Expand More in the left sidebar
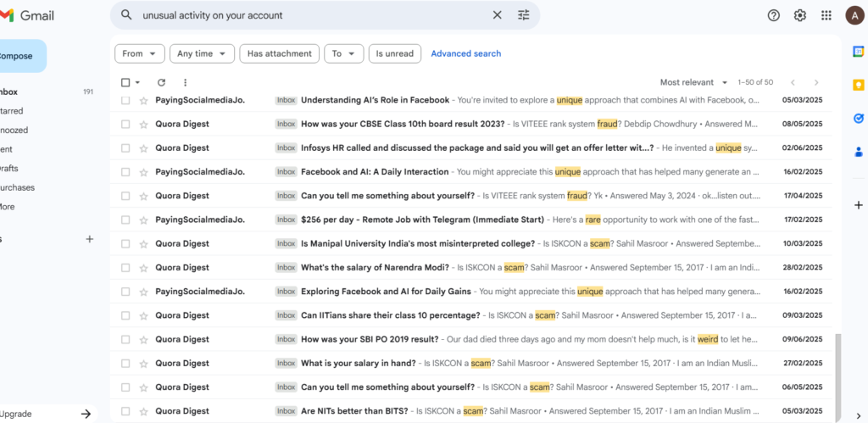The width and height of the screenshot is (868, 423). 7,207
